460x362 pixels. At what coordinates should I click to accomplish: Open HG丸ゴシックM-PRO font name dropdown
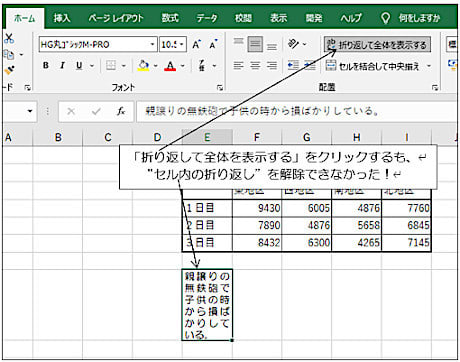[152, 45]
